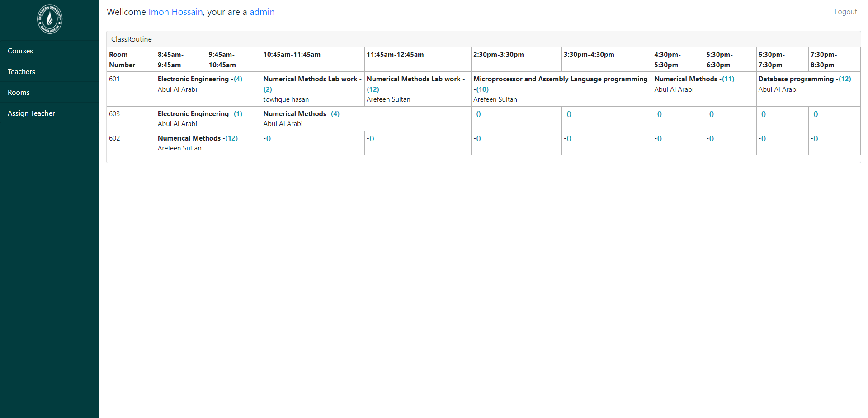Open Database programming (12) entry
Image resolution: width=868 pixels, height=418 pixels.
(844, 79)
